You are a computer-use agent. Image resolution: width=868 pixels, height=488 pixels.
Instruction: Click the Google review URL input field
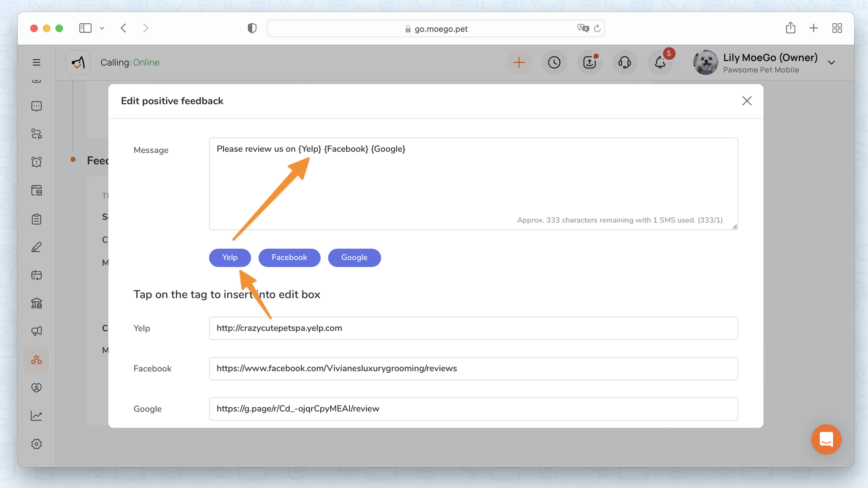click(x=473, y=409)
